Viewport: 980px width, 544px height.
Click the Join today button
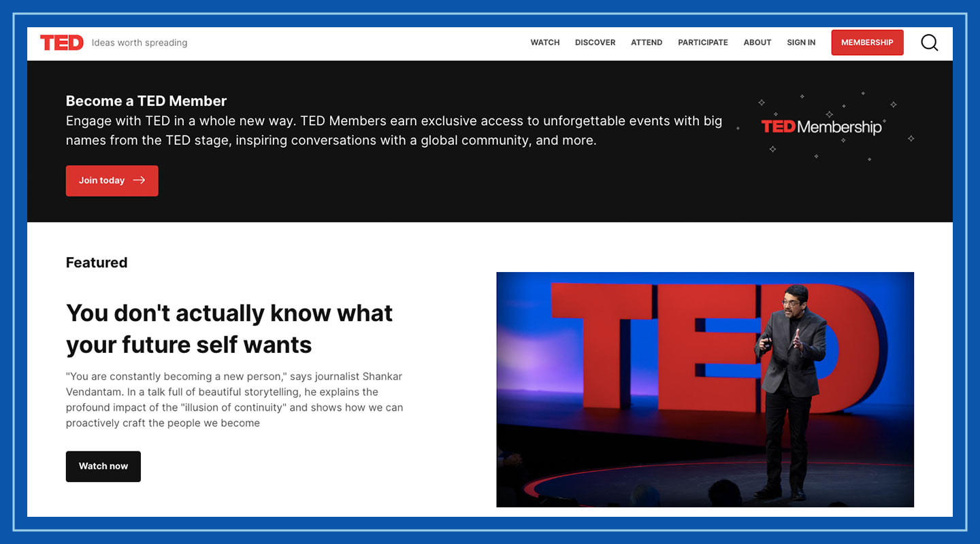(x=112, y=180)
